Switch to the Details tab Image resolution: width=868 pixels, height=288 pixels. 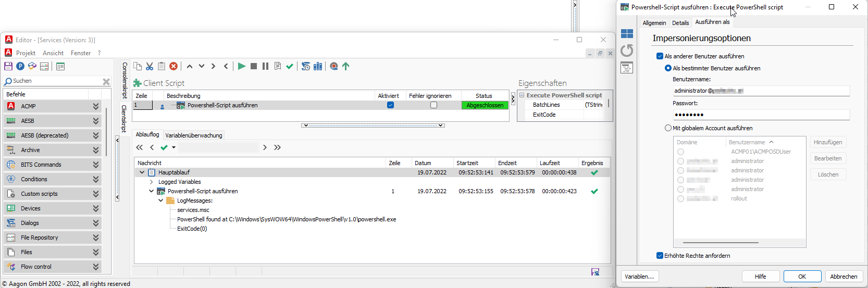680,23
